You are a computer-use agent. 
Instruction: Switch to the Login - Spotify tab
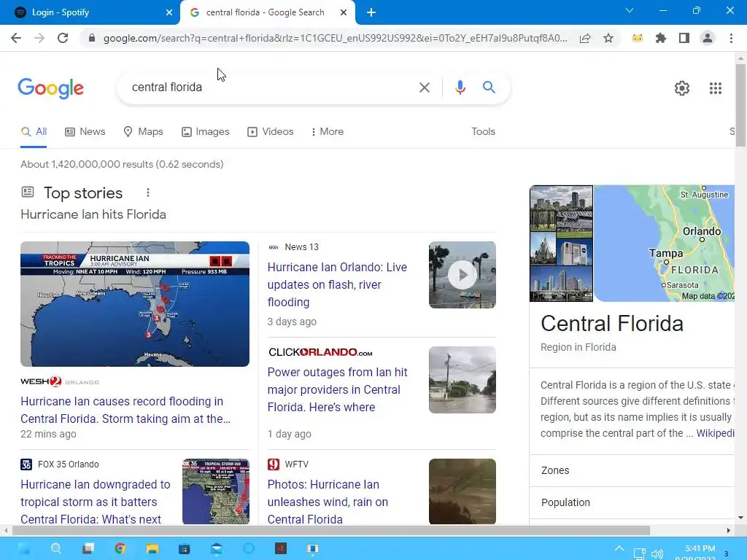pos(90,12)
